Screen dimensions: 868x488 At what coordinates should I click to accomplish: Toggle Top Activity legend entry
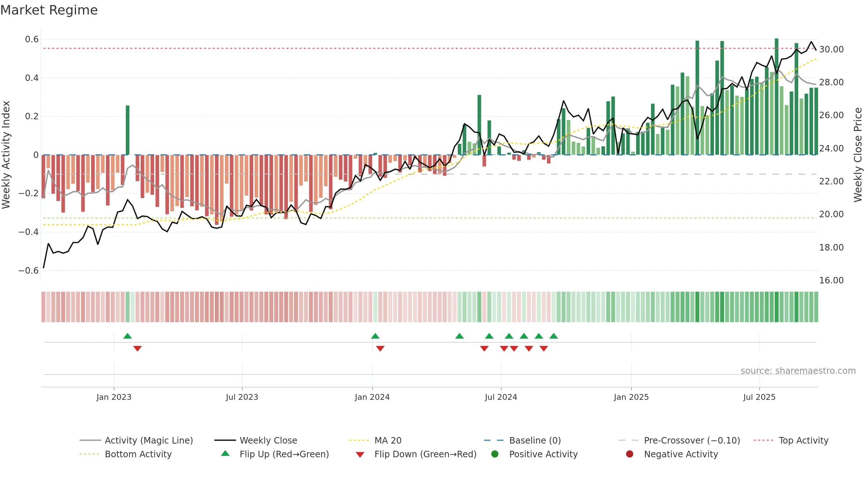[x=791, y=440]
